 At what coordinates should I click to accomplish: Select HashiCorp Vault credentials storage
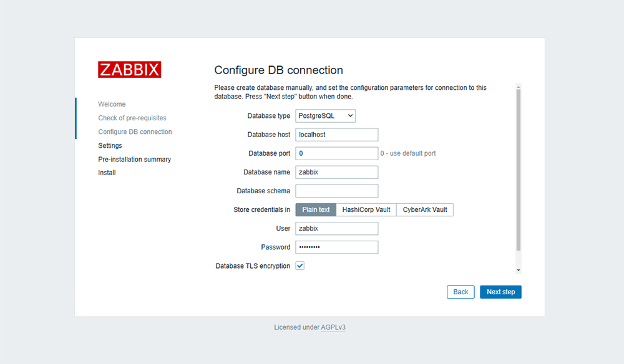coord(366,209)
